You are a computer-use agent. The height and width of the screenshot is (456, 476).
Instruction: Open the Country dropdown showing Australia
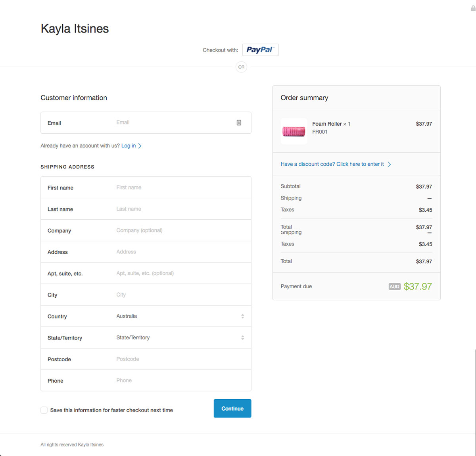tap(146, 316)
